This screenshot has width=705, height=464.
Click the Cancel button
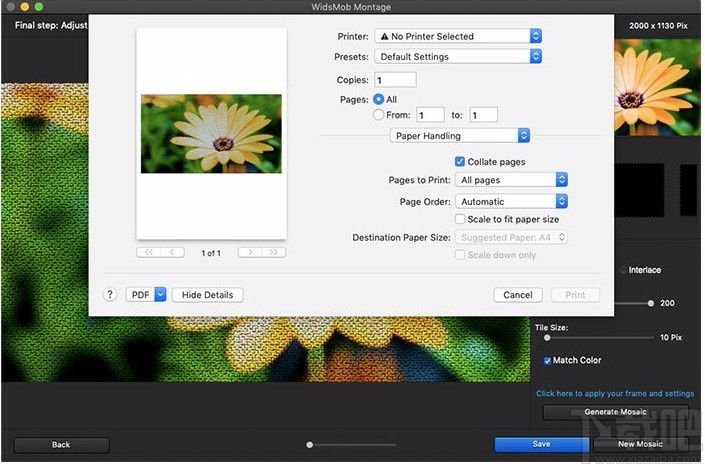point(518,294)
